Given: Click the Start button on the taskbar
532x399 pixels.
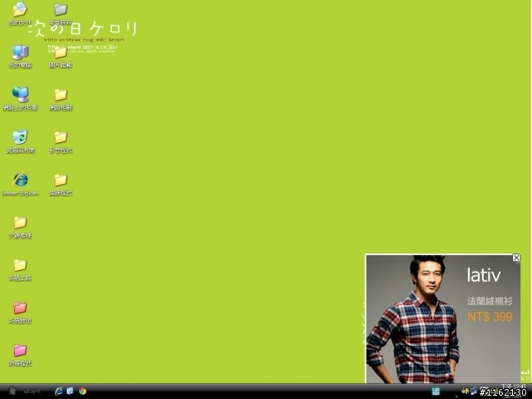Looking at the screenshot, I should tap(24, 392).
